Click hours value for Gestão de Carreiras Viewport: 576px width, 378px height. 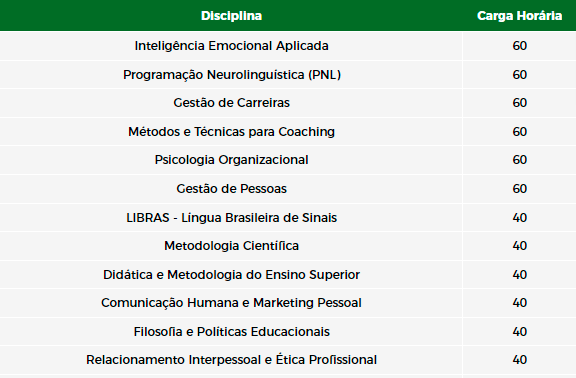click(519, 103)
